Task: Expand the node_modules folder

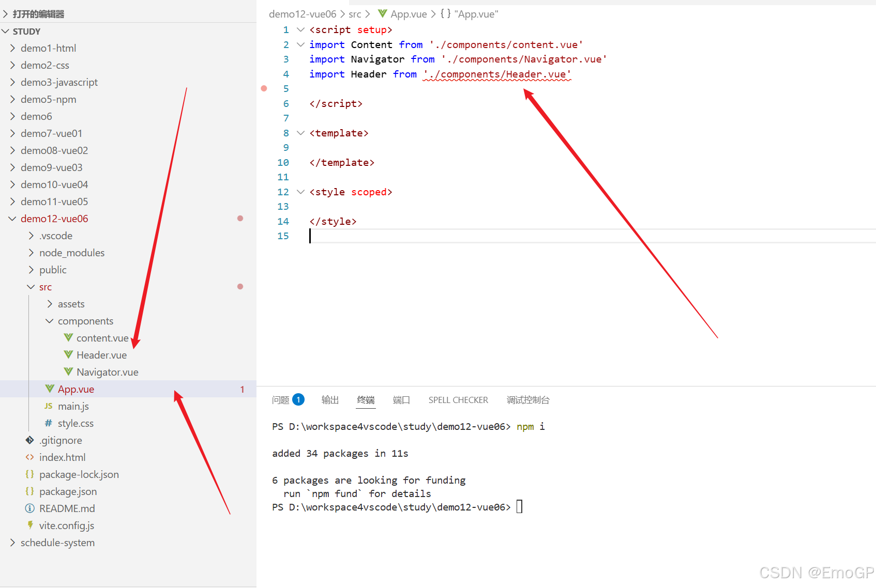Action: (x=31, y=253)
